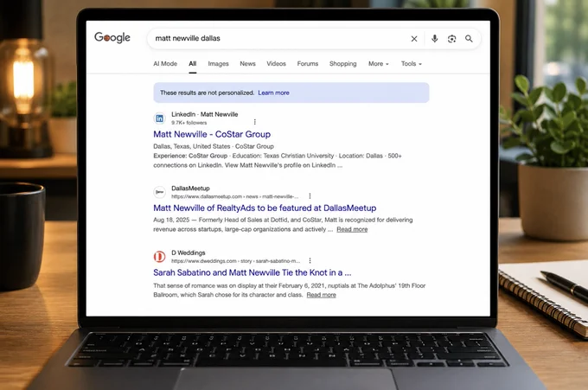This screenshot has width=588, height=390.
Task: Open Google Lens image search icon
Action: [x=452, y=39]
